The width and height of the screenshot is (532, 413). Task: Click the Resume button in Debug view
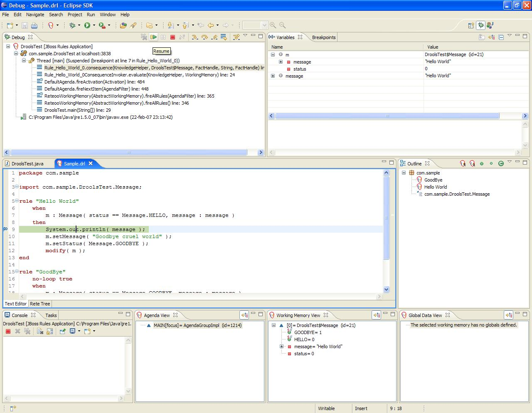coord(154,37)
